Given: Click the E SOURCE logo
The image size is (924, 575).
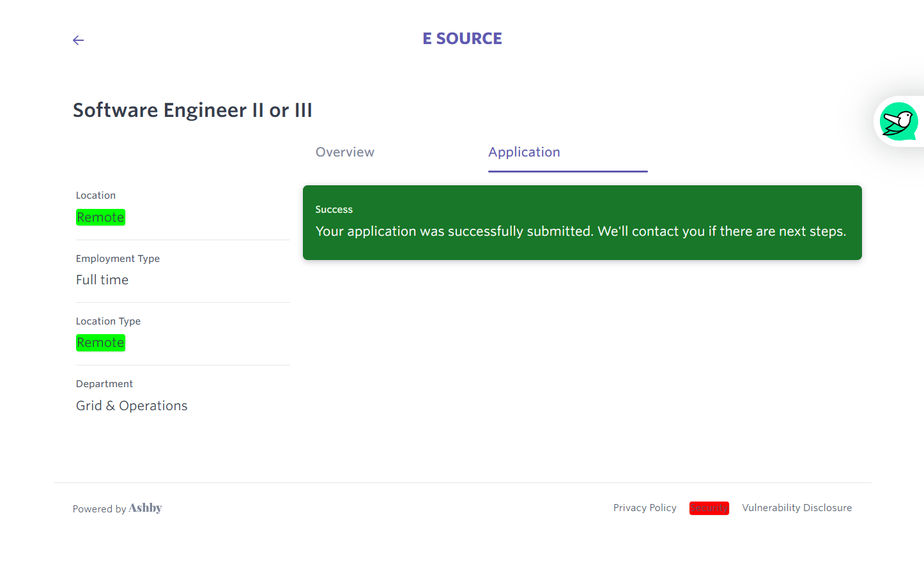Looking at the screenshot, I should point(462,39).
